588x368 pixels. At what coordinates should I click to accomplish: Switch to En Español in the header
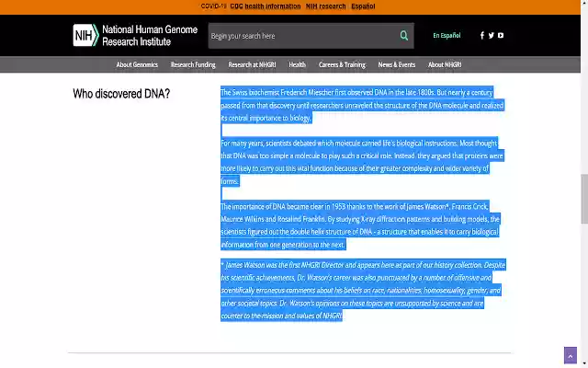click(x=447, y=35)
